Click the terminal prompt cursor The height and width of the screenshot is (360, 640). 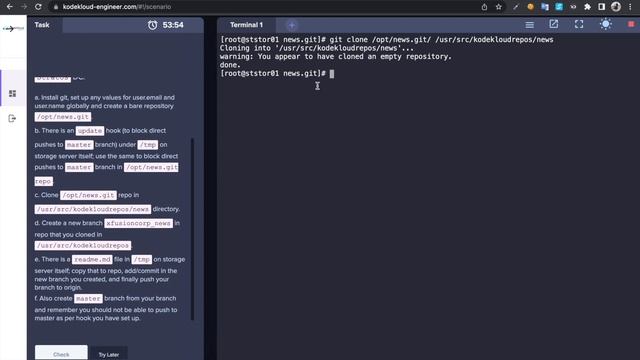coord(332,74)
